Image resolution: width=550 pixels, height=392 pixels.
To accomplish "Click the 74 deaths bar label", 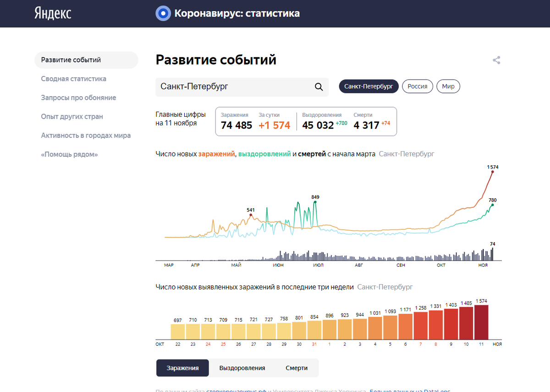I will (x=493, y=244).
